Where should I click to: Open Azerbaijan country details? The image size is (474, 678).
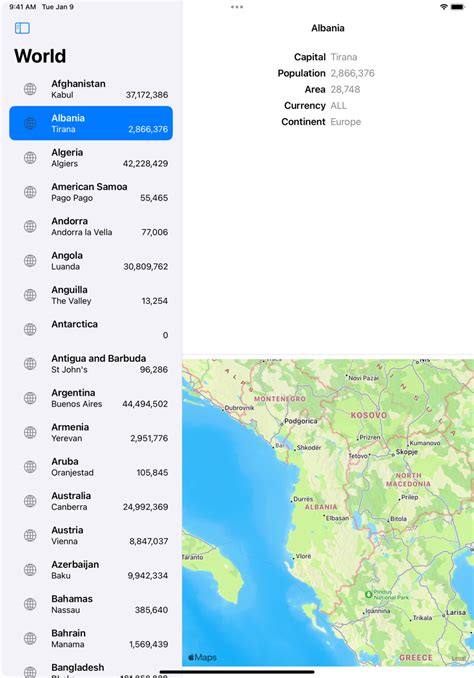tap(91, 569)
